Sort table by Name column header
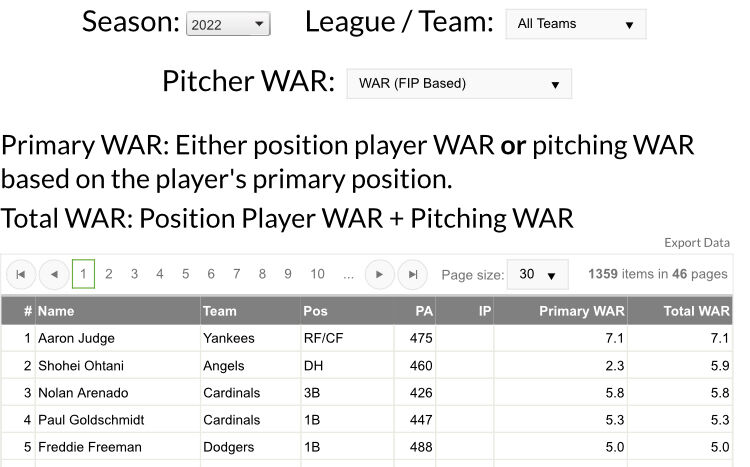750x467 pixels. [56, 311]
